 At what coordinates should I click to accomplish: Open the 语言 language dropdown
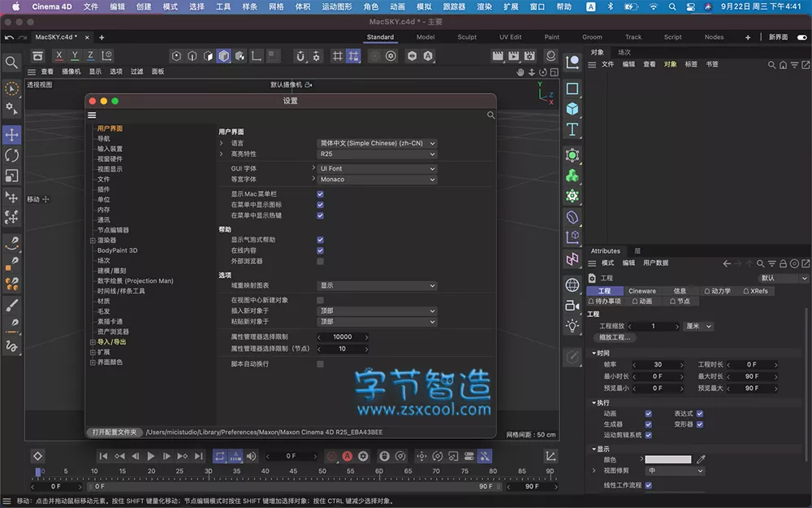(x=377, y=143)
